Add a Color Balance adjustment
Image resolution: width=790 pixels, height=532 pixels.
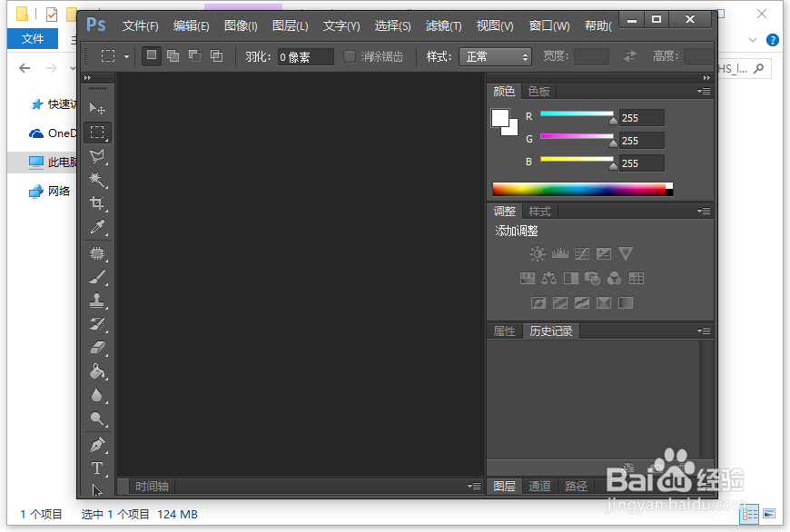coord(548,278)
